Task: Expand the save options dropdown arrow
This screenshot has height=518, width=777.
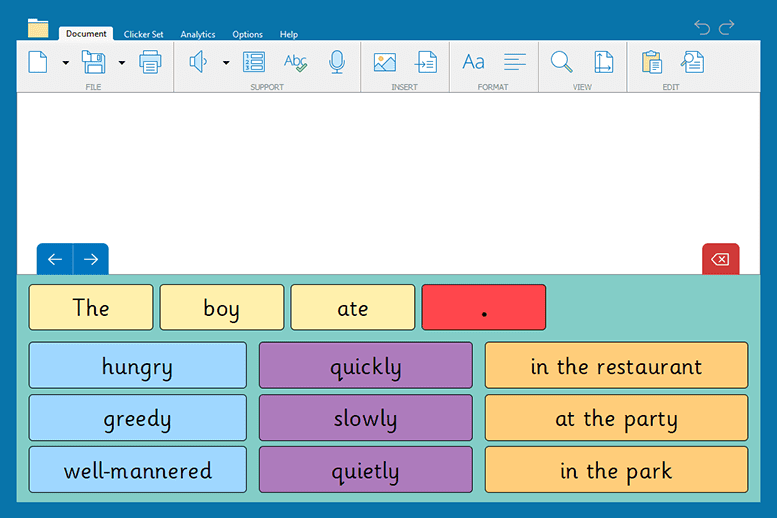Action: click(x=121, y=63)
